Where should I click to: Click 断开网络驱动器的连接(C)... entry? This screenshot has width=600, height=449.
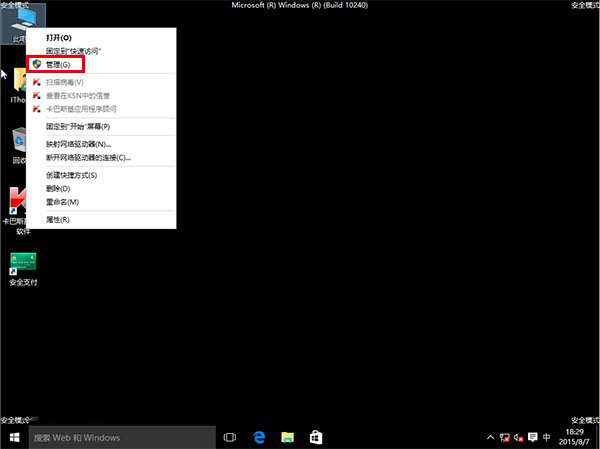tap(88, 158)
